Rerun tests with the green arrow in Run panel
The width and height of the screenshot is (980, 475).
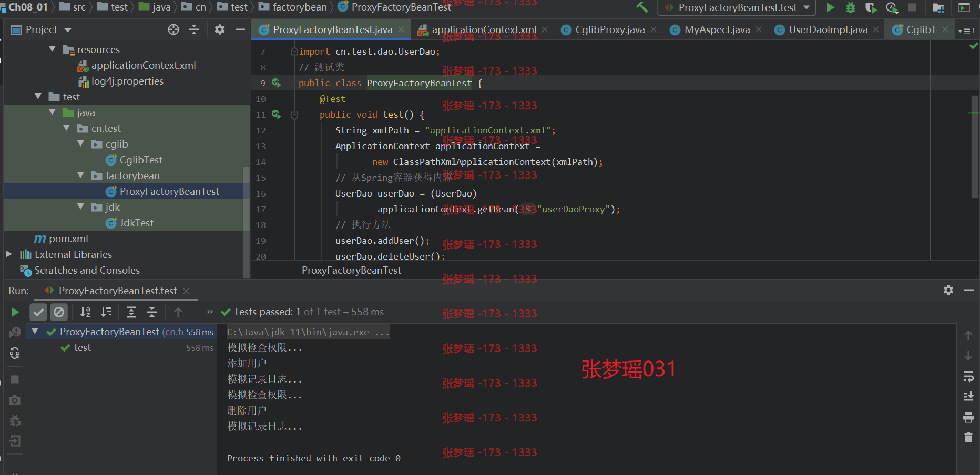point(15,312)
